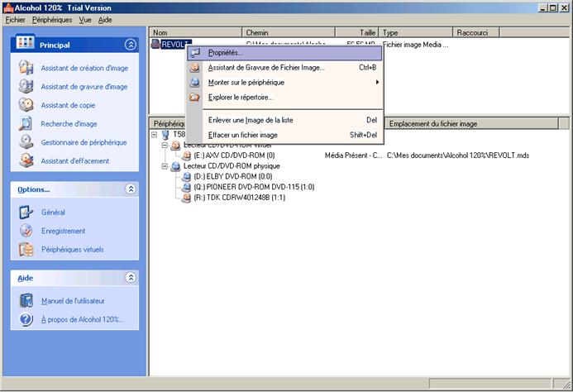Collapse the Principal panel

pyautogui.click(x=131, y=45)
